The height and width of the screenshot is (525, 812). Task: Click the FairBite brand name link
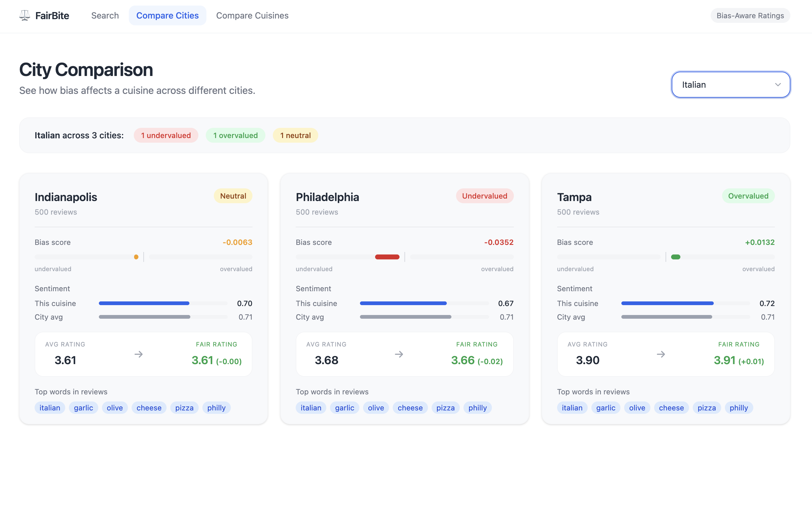tap(52, 16)
